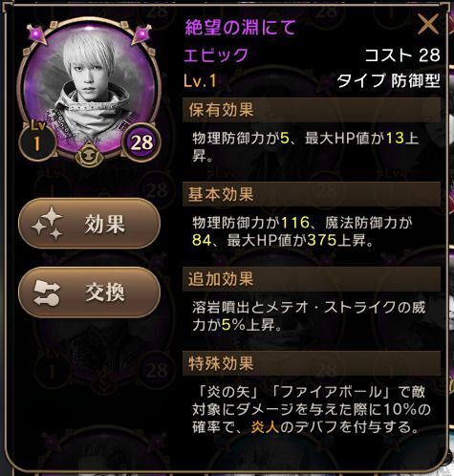Tap the gold shield emblem below portrait
The width and height of the screenshot is (454, 476).
[x=89, y=155]
